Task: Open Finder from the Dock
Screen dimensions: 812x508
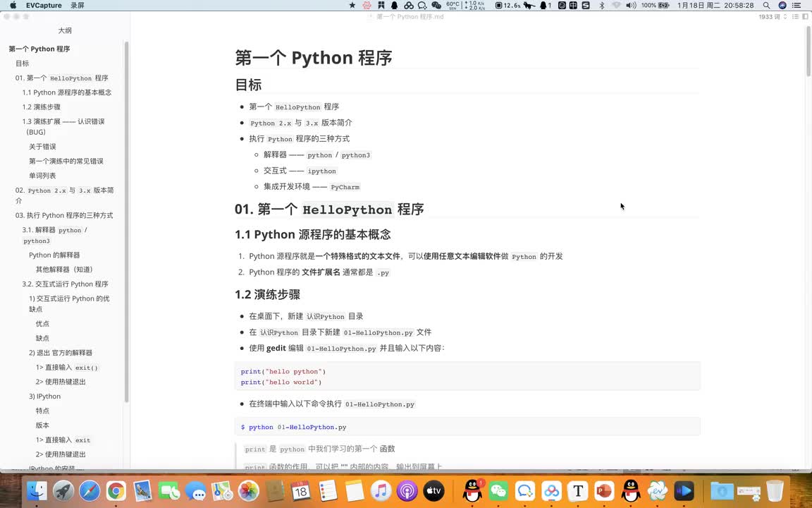Action: point(37,490)
